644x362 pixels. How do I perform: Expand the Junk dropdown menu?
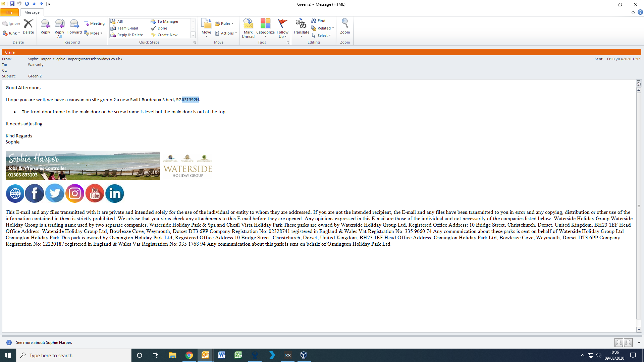(12, 33)
